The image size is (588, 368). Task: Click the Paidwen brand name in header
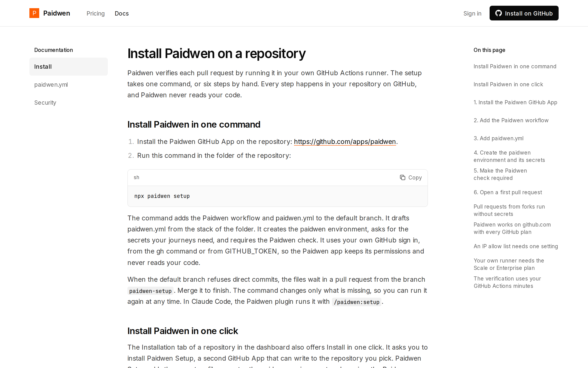(x=57, y=13)
